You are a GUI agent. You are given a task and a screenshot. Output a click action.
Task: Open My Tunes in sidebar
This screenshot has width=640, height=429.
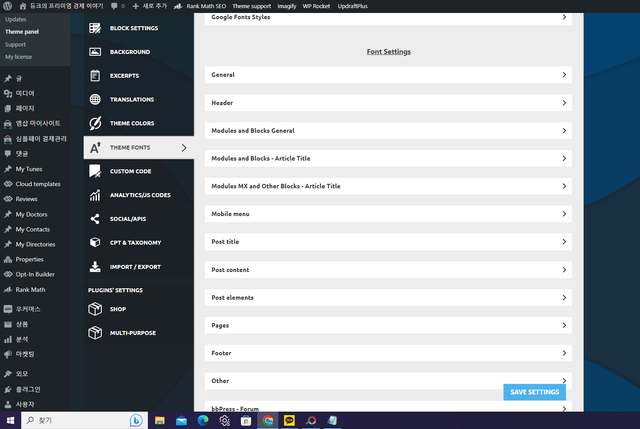[x=29, y=169]
